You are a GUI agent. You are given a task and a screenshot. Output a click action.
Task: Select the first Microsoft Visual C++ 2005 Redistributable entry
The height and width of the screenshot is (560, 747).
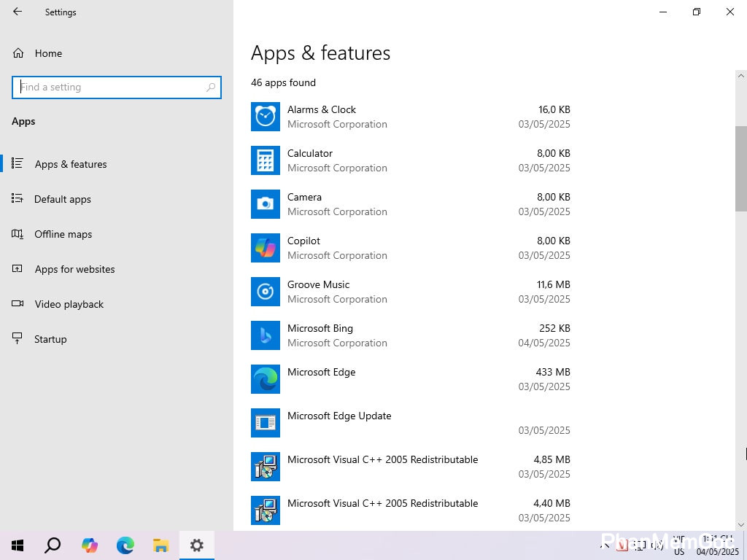click(x=382, y=467)
